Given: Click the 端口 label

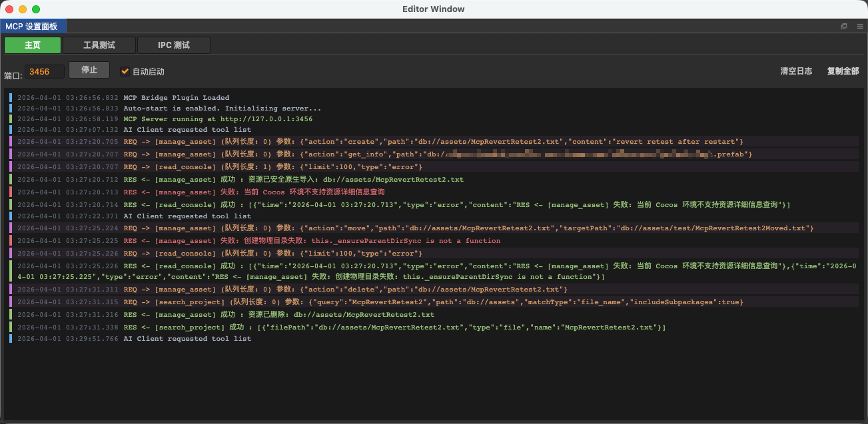Looking at the screenshot, I should click(13, 75).
